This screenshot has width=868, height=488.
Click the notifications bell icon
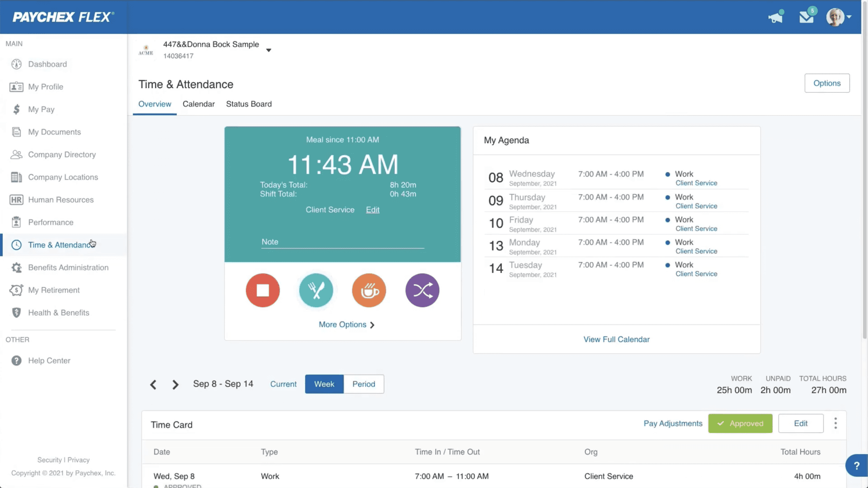click(775, 17)
